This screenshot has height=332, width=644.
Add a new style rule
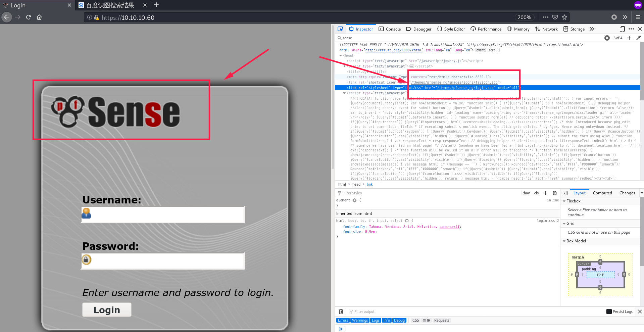tap(545, 193)
